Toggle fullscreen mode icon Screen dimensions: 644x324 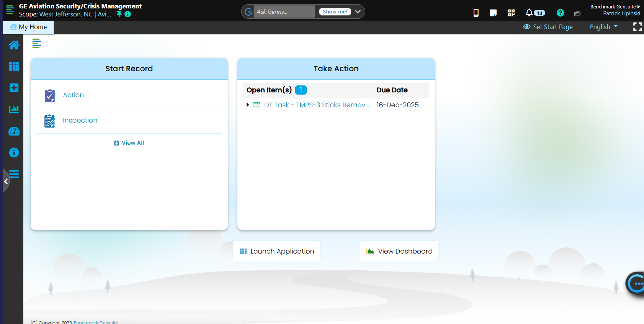pos(637,27)
